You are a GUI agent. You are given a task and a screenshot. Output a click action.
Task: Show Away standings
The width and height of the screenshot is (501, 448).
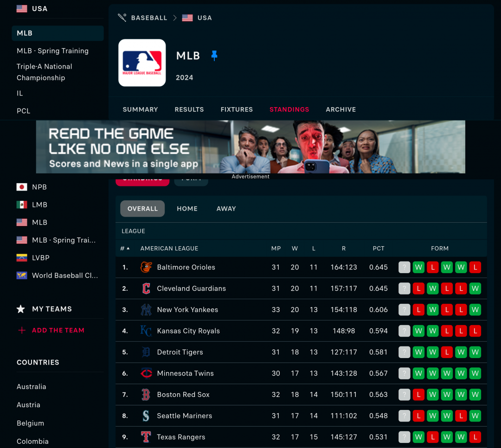pos(226,209)
